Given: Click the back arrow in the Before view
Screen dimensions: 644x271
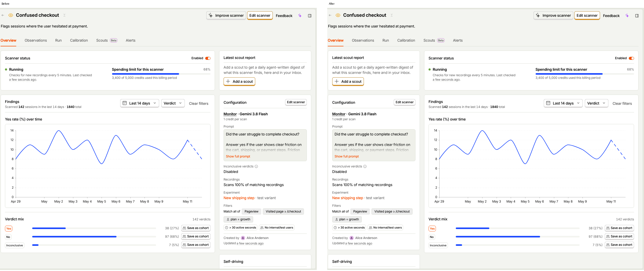Looking at the screenshot, I should pyautogui.click(x=3, y=15).
